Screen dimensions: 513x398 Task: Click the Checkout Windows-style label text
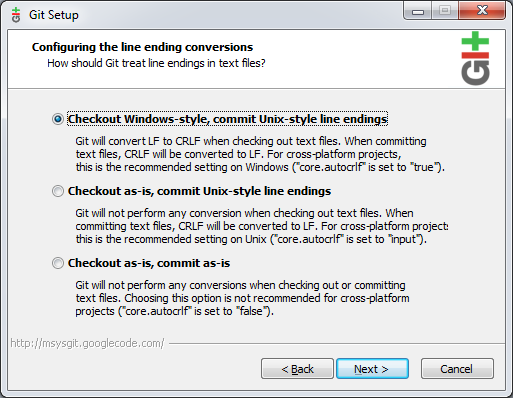tap(227, 119)
